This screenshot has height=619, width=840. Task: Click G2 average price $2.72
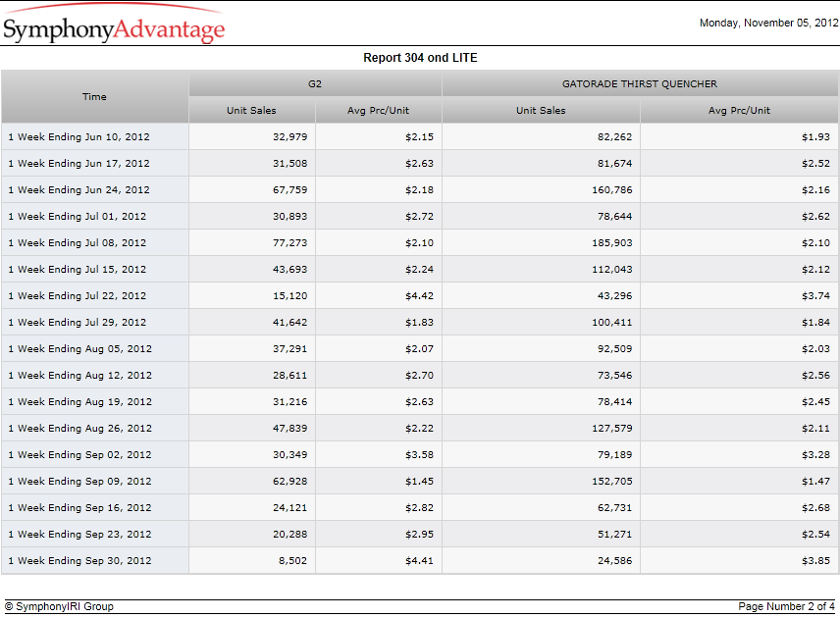pos(419,217)
